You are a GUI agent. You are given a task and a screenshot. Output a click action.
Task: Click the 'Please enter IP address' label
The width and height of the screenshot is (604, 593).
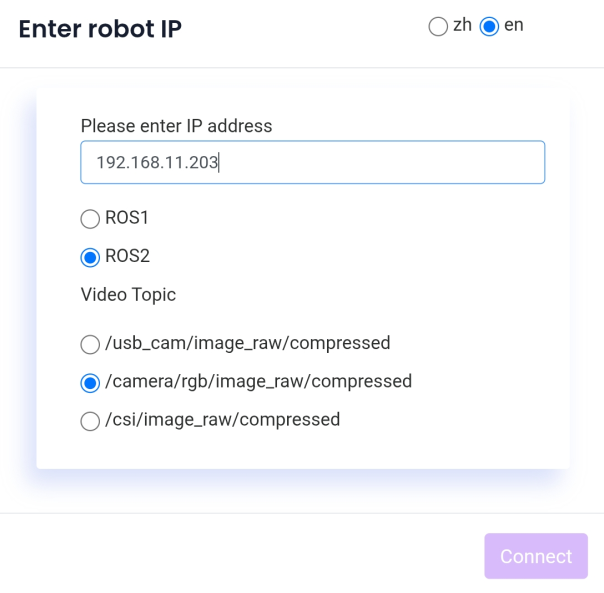(x=176, y=126)
